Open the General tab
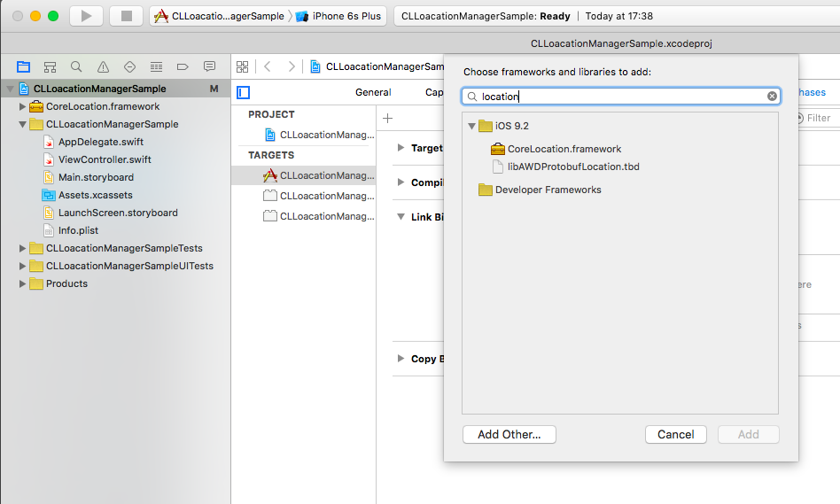The image size is (840, 504). 373,92
